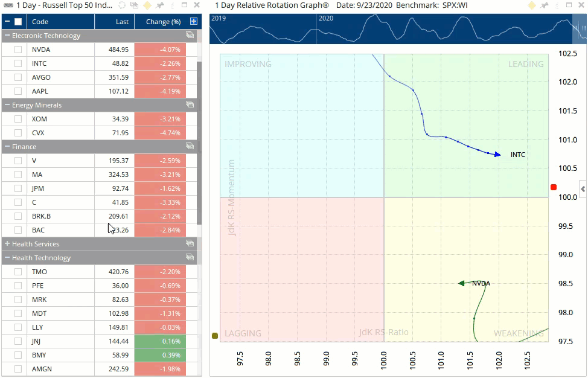Check the BMY row checkbox
Screen dimensions: 588x378
pos(18,354)
